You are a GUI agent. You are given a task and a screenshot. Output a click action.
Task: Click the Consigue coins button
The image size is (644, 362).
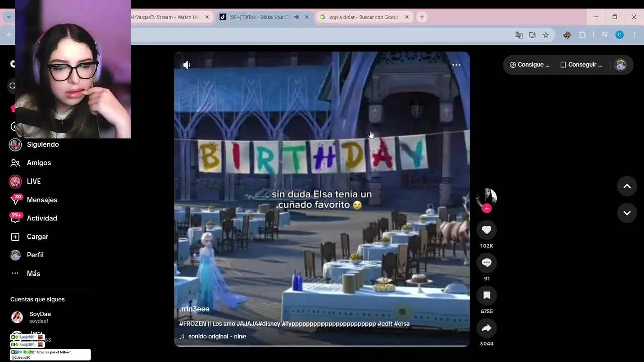tap(529, 65)
